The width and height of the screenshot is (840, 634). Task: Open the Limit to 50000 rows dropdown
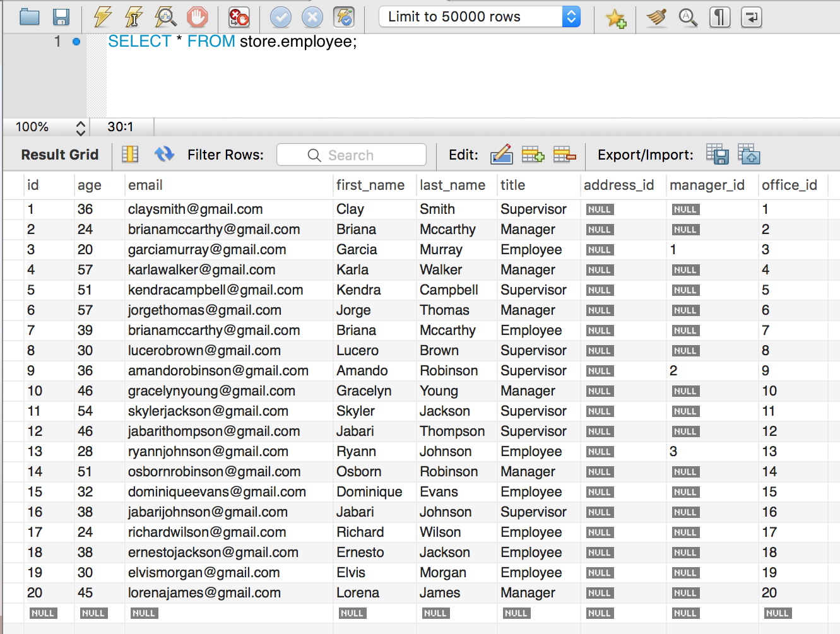pyautogui.click(x=480, y=17)
